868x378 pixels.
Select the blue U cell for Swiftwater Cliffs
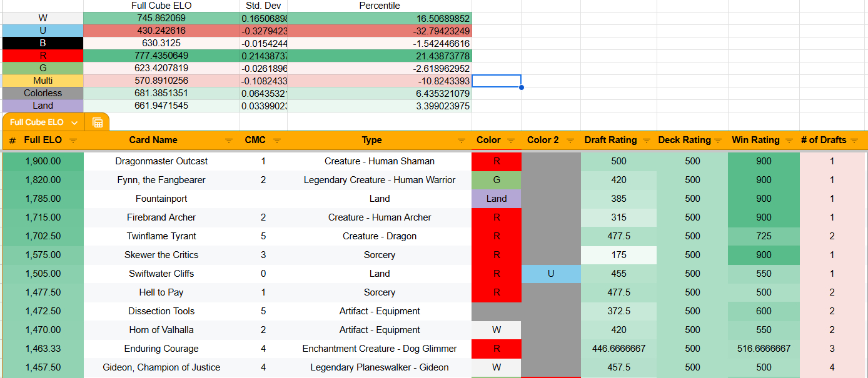click(550, 274)
